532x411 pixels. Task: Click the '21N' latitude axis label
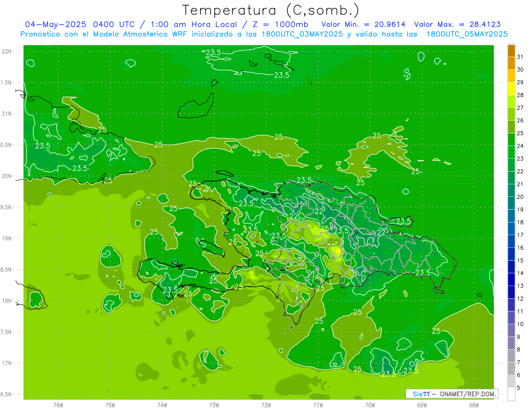coord(7,114)
